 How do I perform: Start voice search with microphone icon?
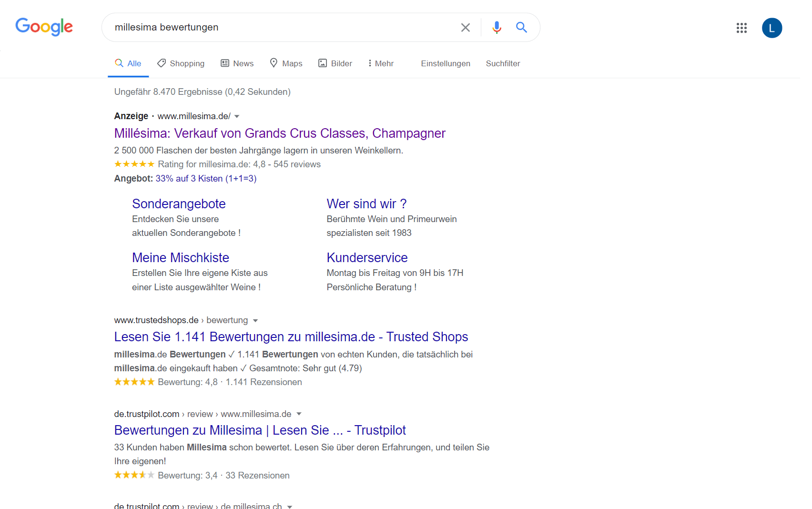497,28
